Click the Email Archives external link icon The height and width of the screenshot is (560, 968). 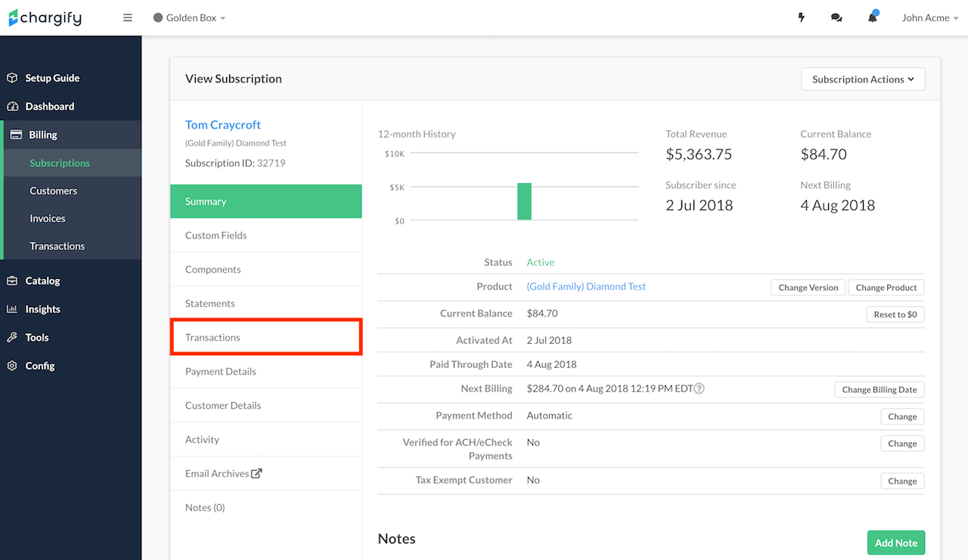tap(257, 473)
